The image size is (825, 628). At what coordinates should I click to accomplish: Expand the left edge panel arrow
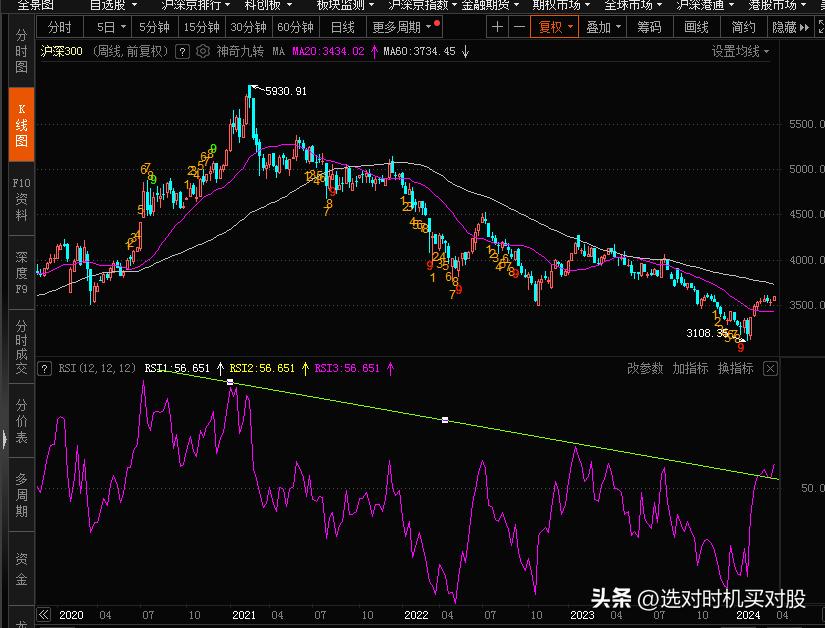point(4,439)
